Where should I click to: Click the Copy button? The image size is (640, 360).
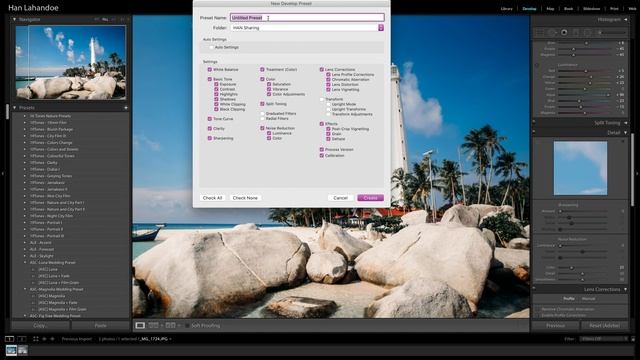(x=40, y=325)
